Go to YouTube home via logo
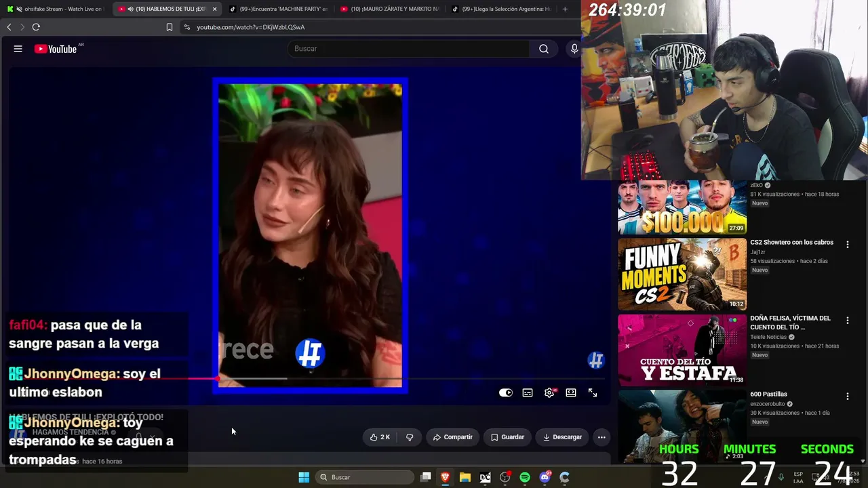868x488 pixels. [x=56, y=49]
